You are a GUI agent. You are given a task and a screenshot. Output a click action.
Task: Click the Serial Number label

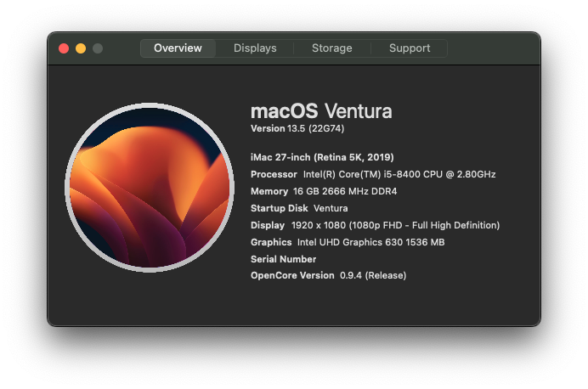(284, 259)
